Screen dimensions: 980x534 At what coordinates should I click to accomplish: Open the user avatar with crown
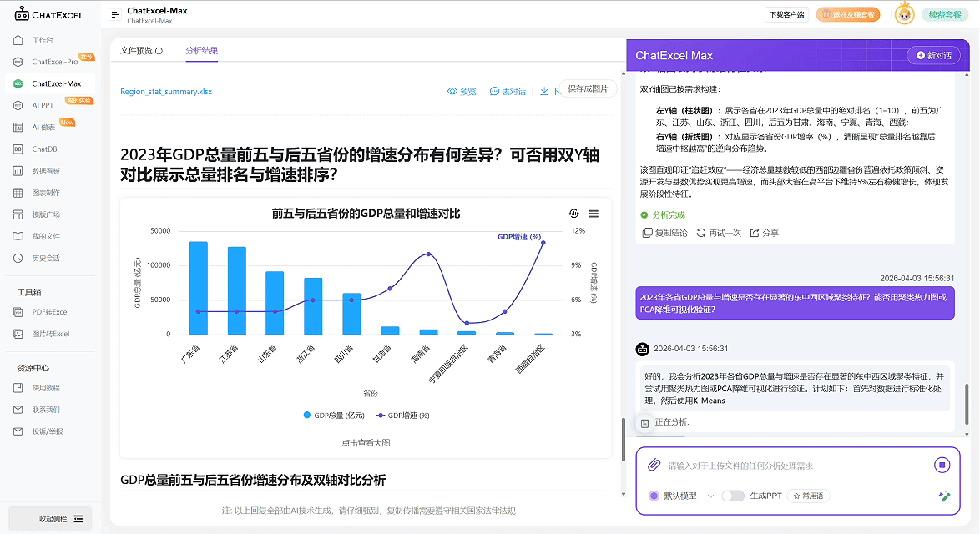click(x=904, y=13)
